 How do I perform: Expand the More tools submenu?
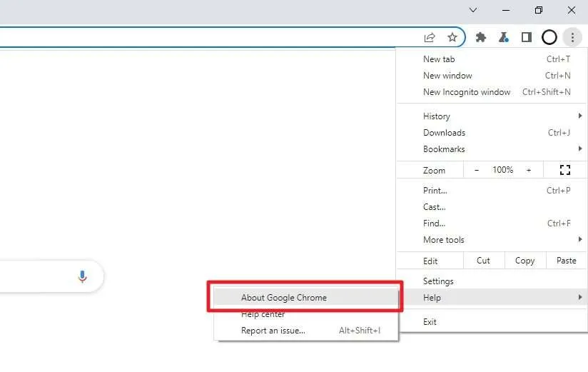(x=492, y=239)
